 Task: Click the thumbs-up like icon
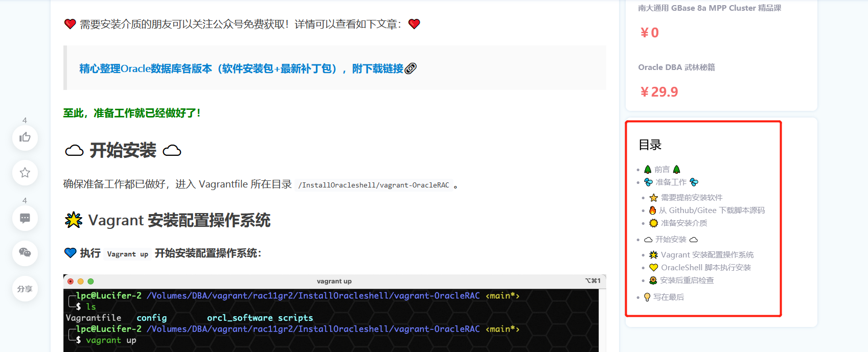click(25, 137)
